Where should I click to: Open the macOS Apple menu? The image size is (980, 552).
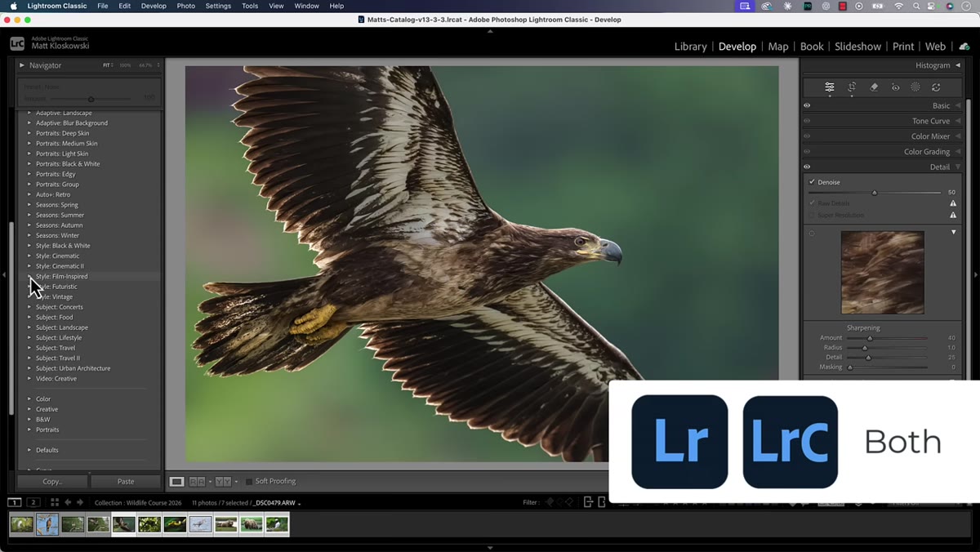[13, 6]
